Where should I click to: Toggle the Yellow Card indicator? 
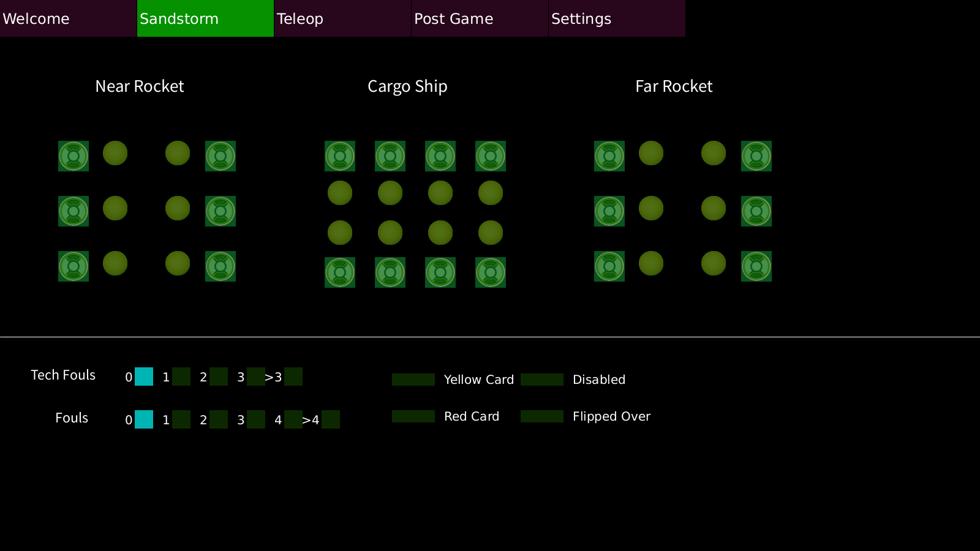coord(413,380)
